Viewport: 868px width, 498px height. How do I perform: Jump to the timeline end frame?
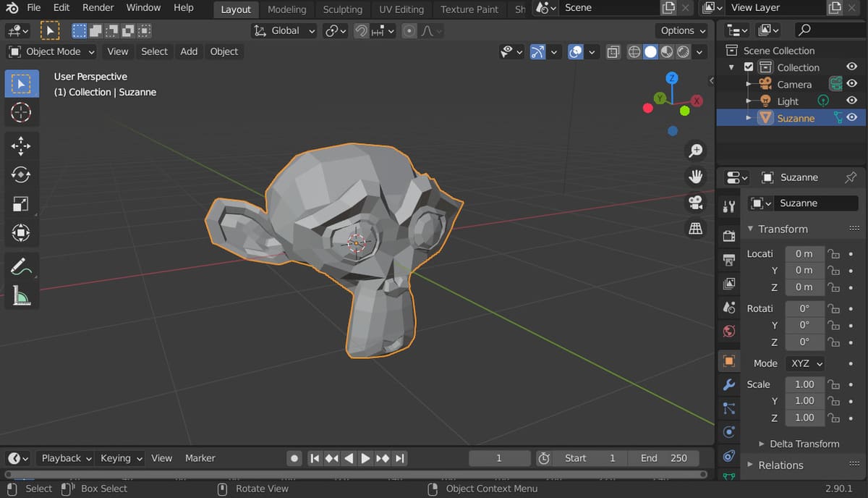[x=399, y=458]
